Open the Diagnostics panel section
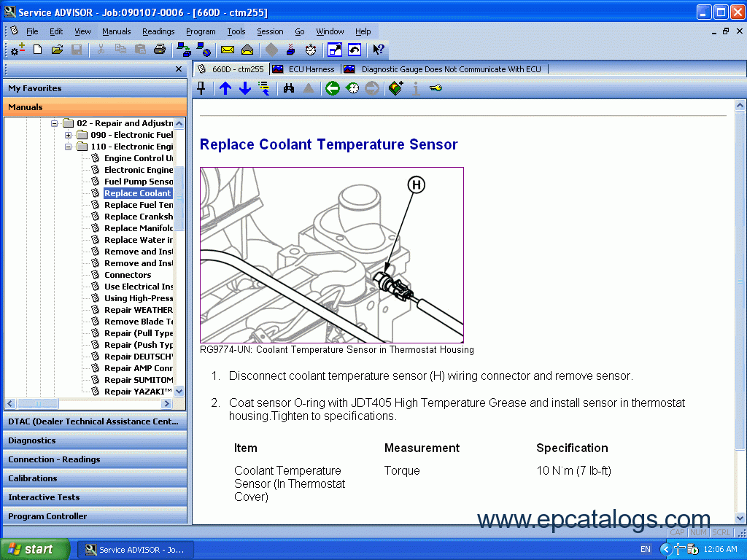The image size is (747, 560). tap(32, 440)
